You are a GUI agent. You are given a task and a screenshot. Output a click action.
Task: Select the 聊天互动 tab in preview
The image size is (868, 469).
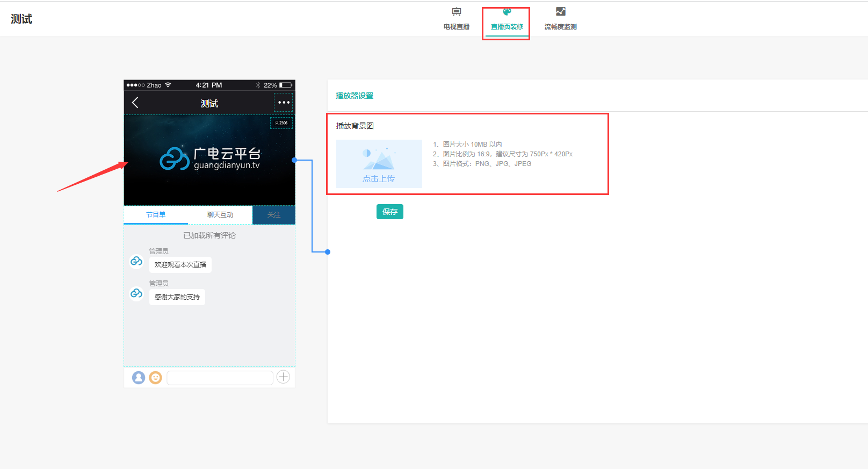[220, 214]
